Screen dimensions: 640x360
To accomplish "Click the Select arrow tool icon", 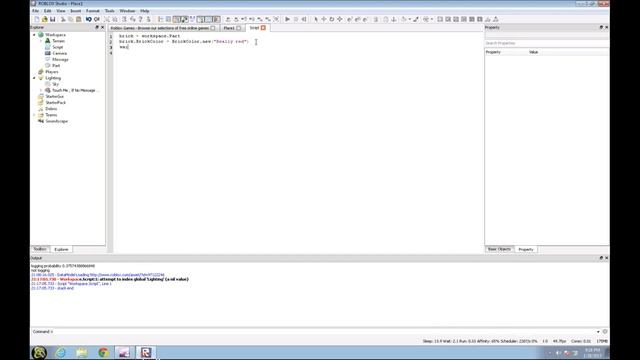I will [x=316, y=19].
